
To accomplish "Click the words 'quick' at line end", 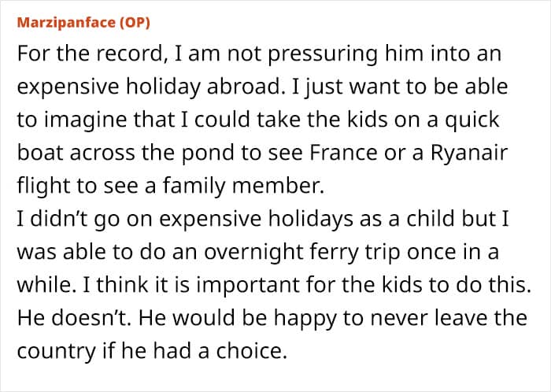I will (x=472, y=120).
